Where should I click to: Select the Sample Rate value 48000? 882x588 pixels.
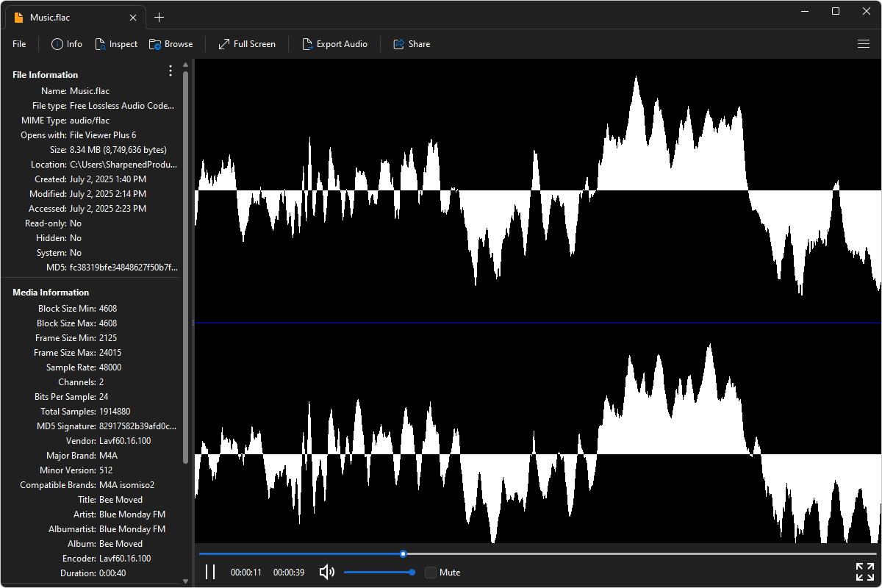(x=110, y=367)
